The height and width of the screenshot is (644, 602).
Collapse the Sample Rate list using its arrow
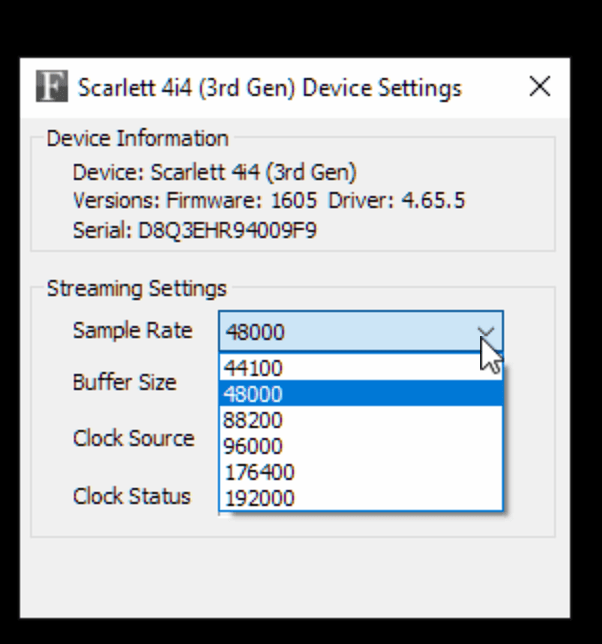(x=486, y=332)
